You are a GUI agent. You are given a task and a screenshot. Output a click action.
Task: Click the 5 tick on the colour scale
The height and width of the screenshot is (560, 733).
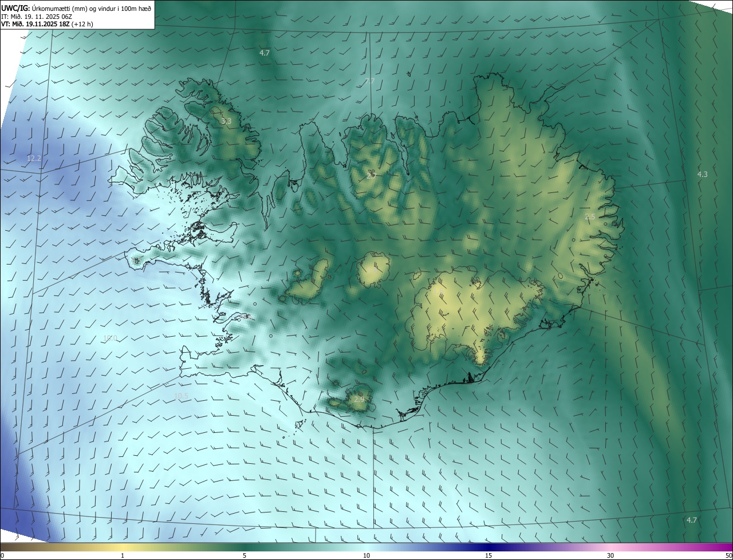click(245, 555)
